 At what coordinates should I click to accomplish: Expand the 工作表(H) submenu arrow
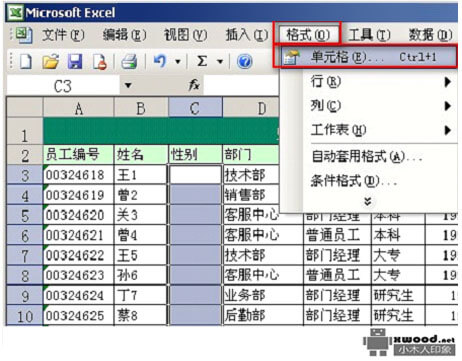[x=448, y=130]
